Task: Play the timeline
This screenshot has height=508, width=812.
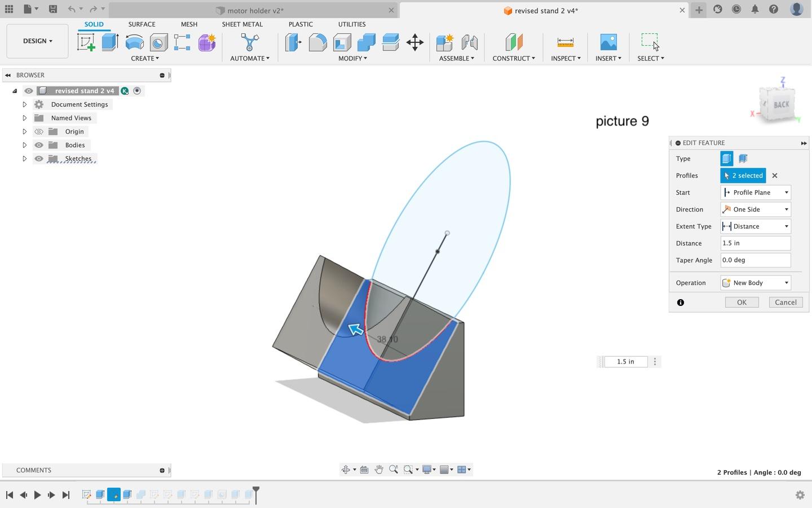Action: pos(37,495)
